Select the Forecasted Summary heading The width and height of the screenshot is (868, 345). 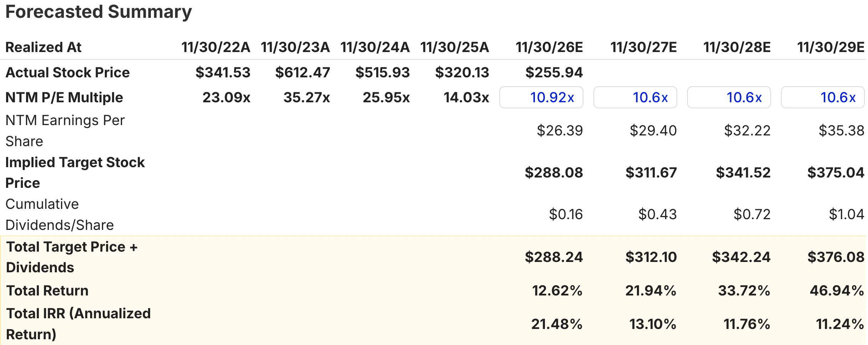click(x=99, y=12)
